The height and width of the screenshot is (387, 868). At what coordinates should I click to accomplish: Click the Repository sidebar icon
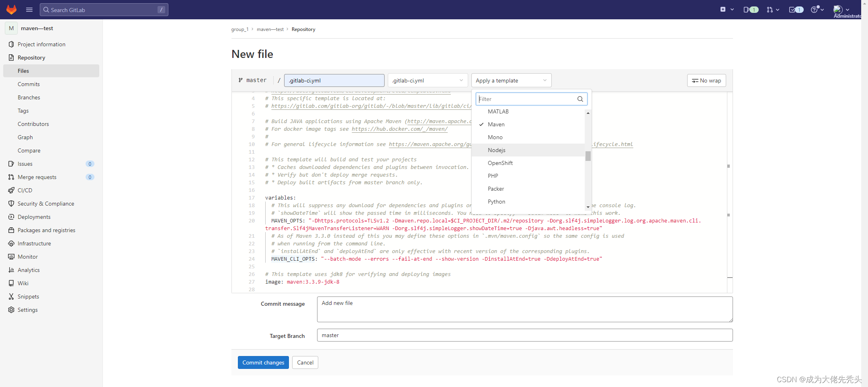click(11, 58)
